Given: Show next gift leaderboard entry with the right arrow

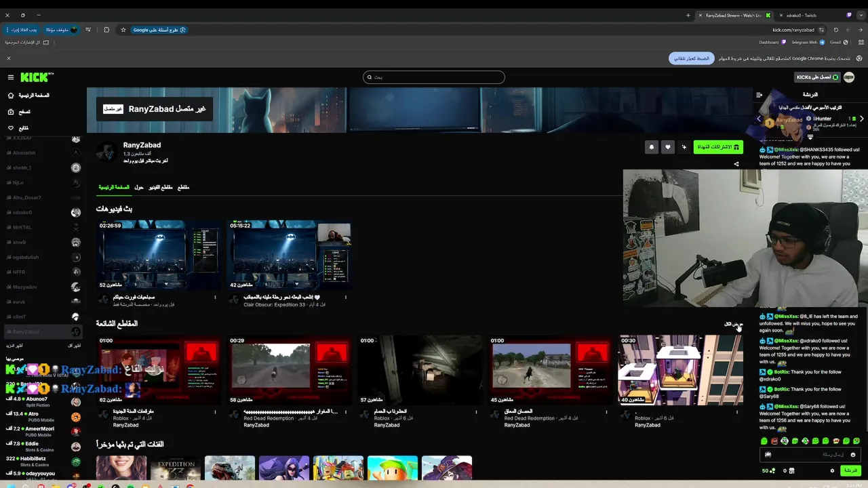Looking at the screenshot, I should click(x=861, y=119).
